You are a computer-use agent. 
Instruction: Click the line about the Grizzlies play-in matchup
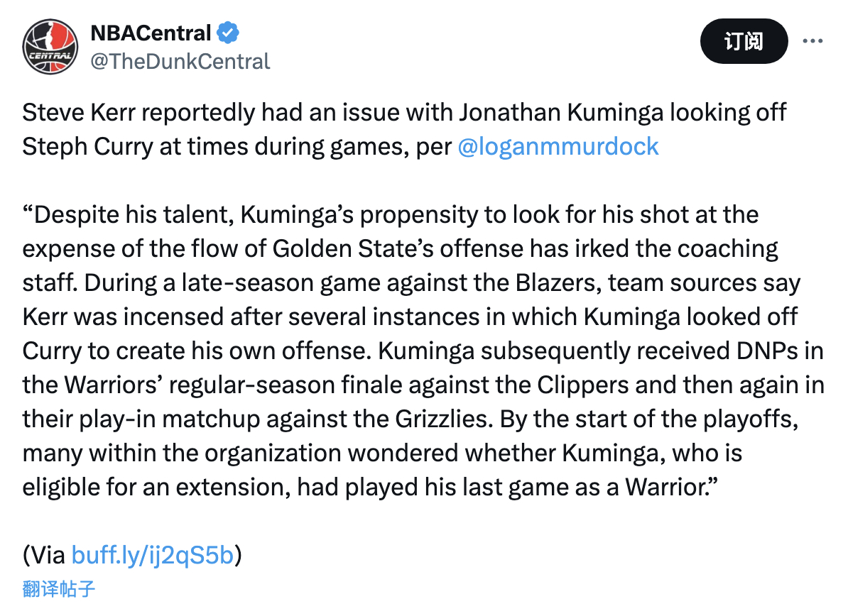click(x=411, y=419)
